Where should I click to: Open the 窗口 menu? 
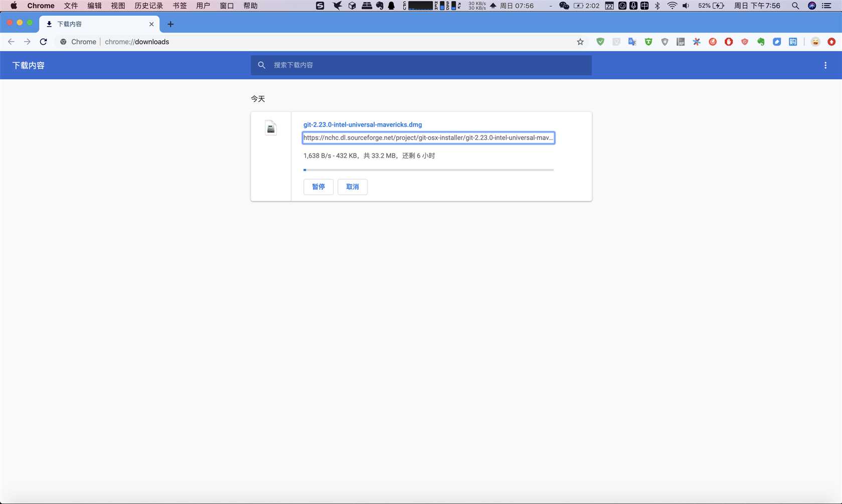click(227, 6)
